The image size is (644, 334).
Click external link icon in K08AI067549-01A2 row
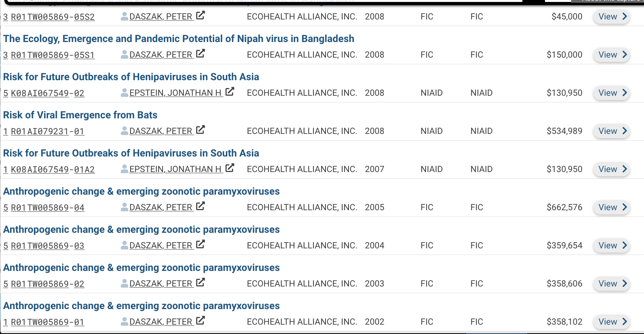[x=230, y=168]
